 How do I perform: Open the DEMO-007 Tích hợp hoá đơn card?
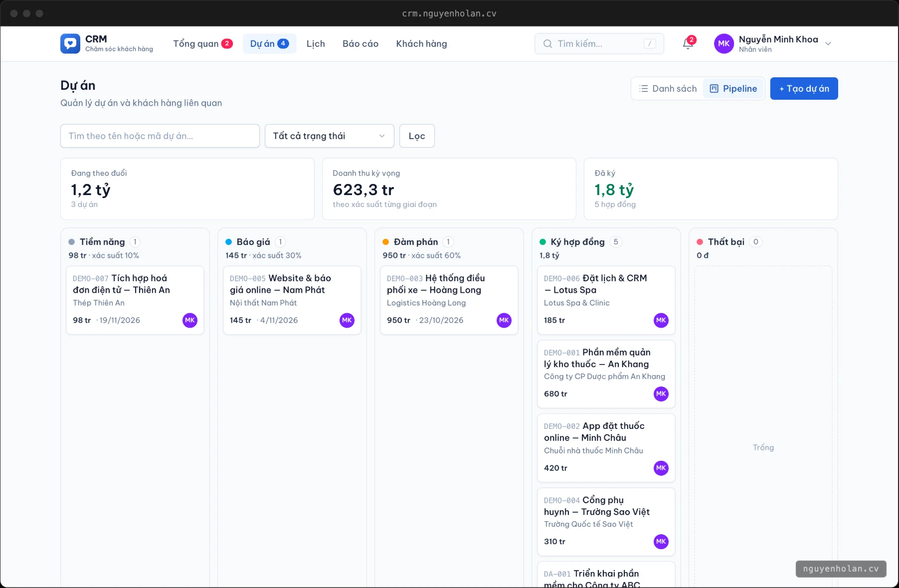[135, 300]
